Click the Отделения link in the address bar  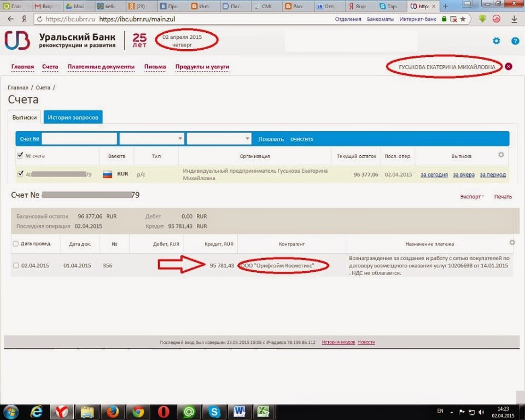(x=348, y=19)
